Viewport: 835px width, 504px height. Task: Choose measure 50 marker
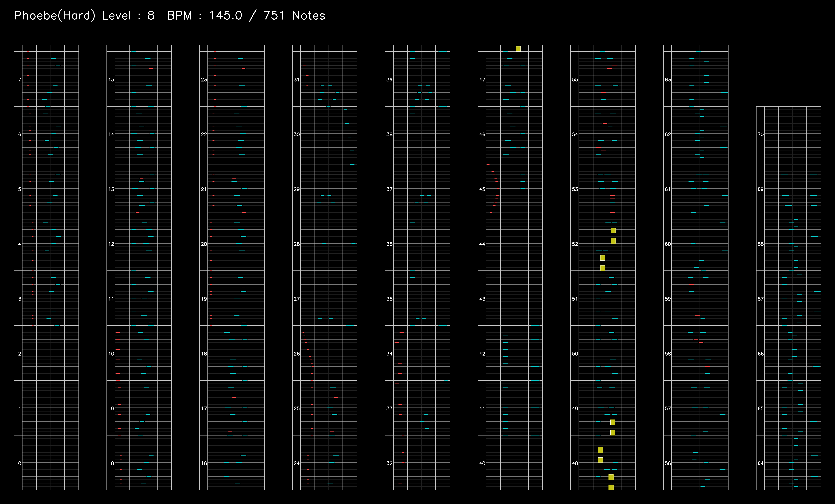click(x=575, y=354)
